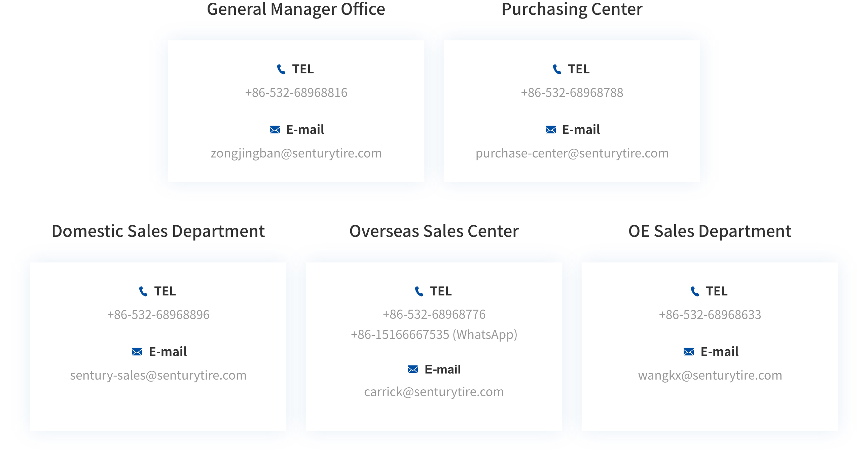This screenshot has width=868, height=461.
Task: Click the phone icon in Purchasing Center card
Action: click(x=557, y=69)
